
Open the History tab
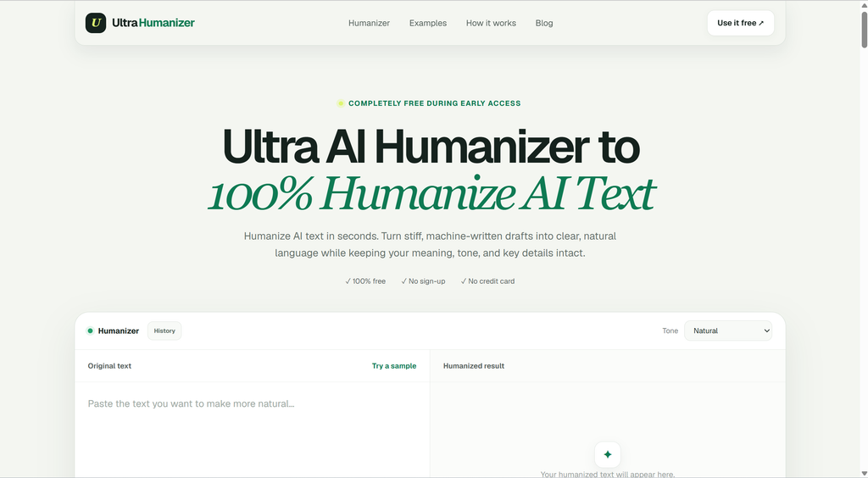click(164, 331)
